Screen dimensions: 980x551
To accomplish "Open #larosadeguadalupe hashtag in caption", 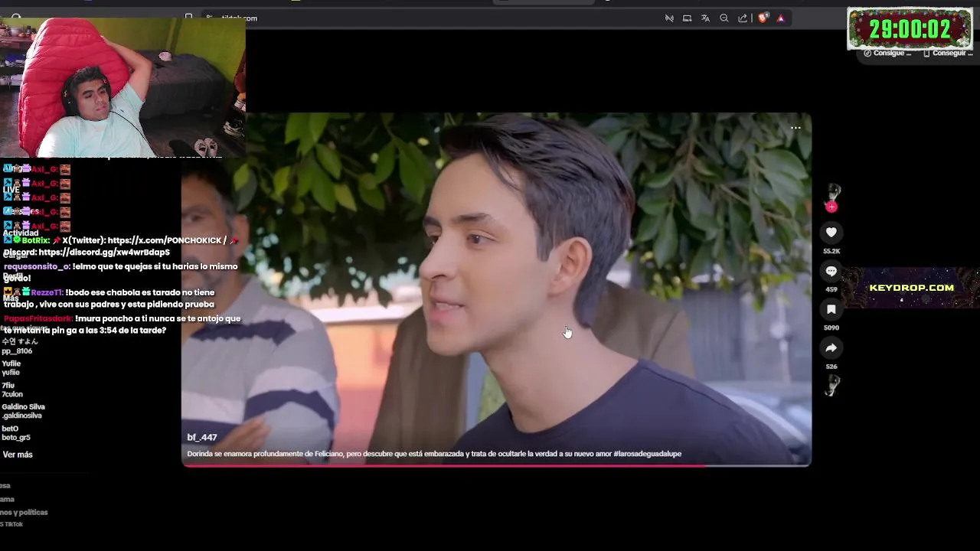I will click(647, 454).
